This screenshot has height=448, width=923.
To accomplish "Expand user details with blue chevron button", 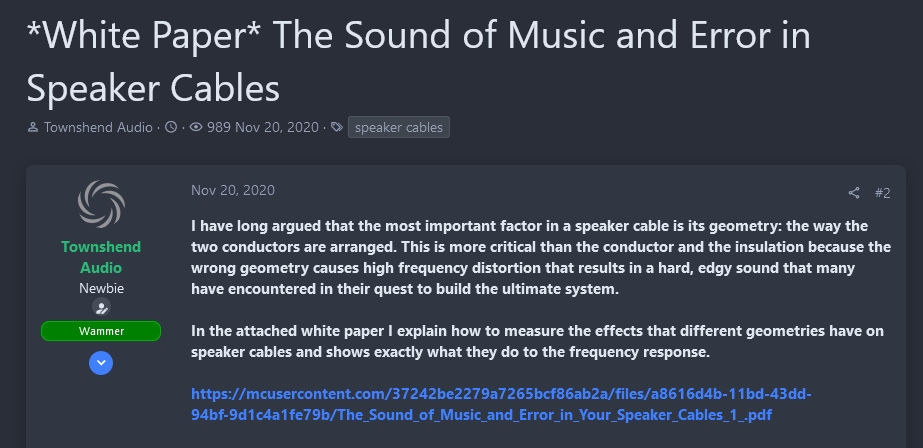I will pyautogui.click(x=101, y=363).
